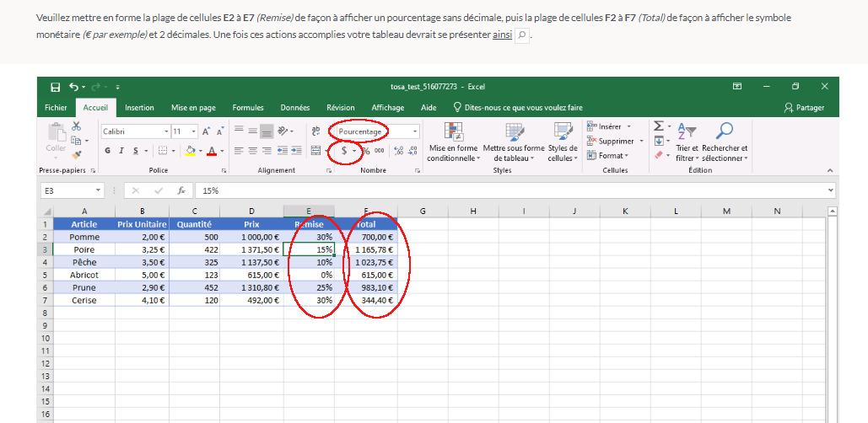
Task: Switch to the Formules tab
Action: [x=248, y=108]
